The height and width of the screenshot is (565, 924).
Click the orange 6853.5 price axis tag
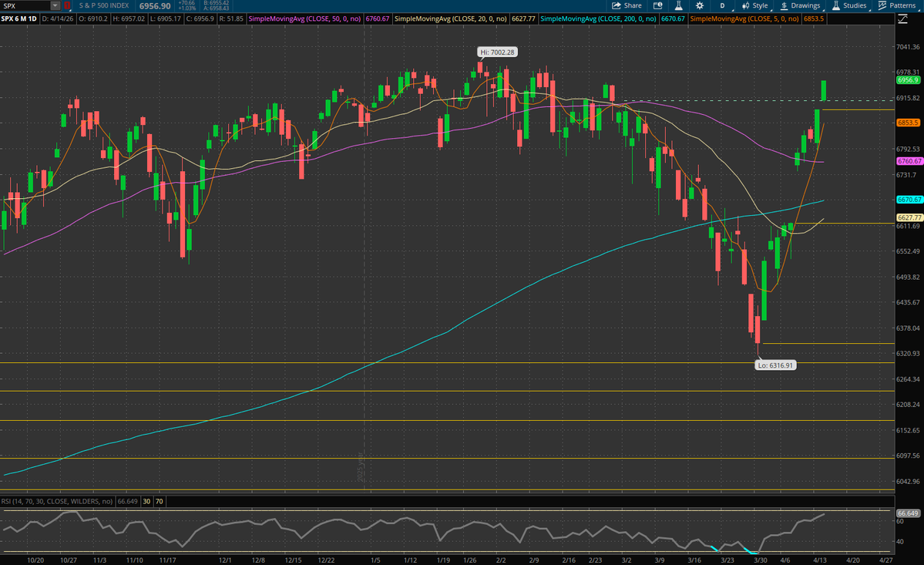(908, 123)
